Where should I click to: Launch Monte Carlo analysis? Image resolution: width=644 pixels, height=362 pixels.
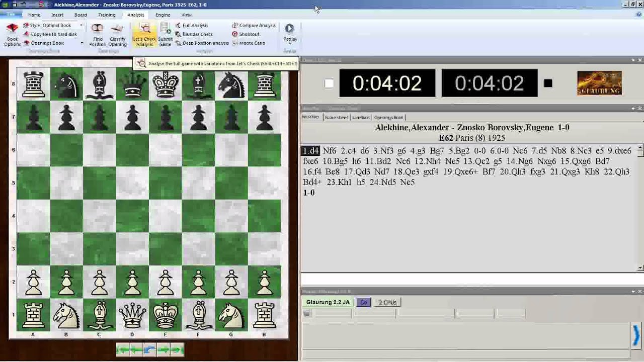[x=249, y=43]
